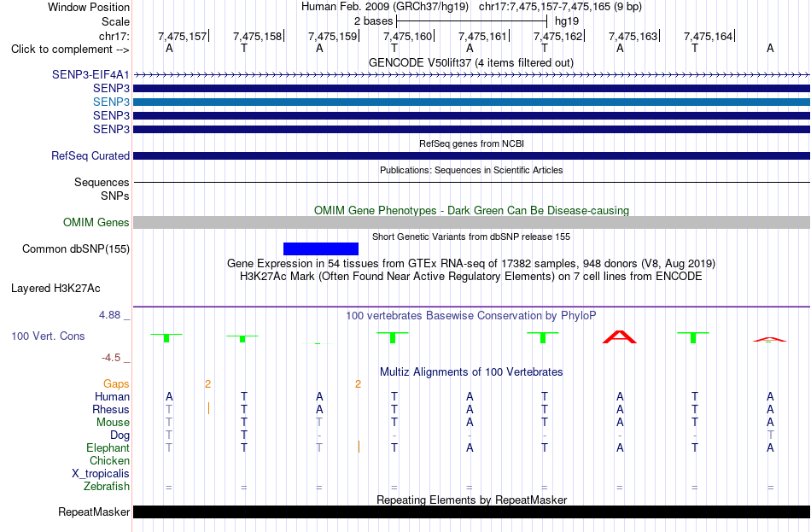Viewport: 811px width, 532px height.
Task: Click the RepeatMasker track label
Action: [94, 512]
